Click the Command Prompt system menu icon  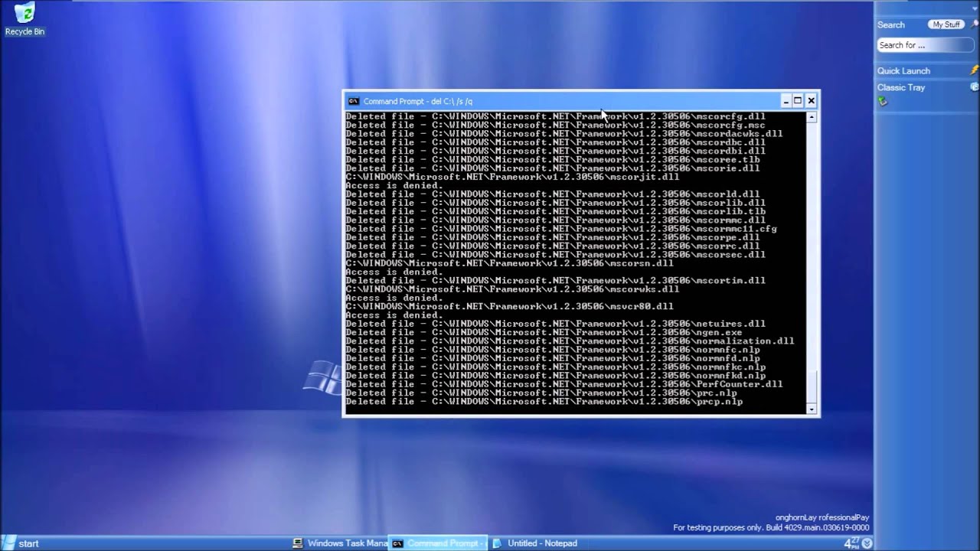pos(354,101)
